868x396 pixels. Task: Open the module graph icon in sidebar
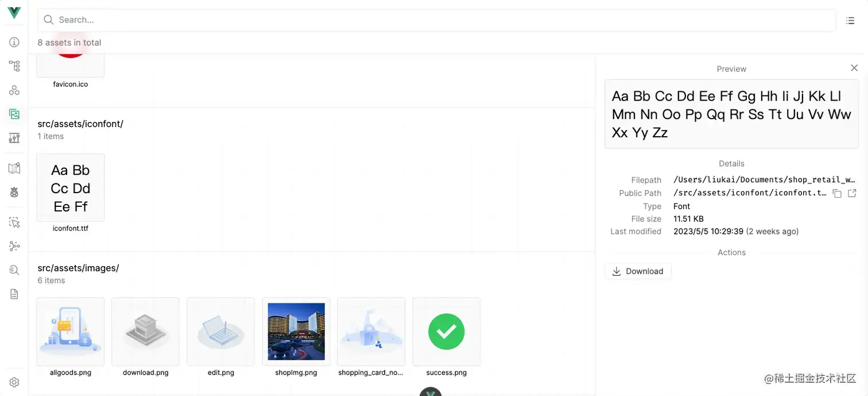(14, 247)
